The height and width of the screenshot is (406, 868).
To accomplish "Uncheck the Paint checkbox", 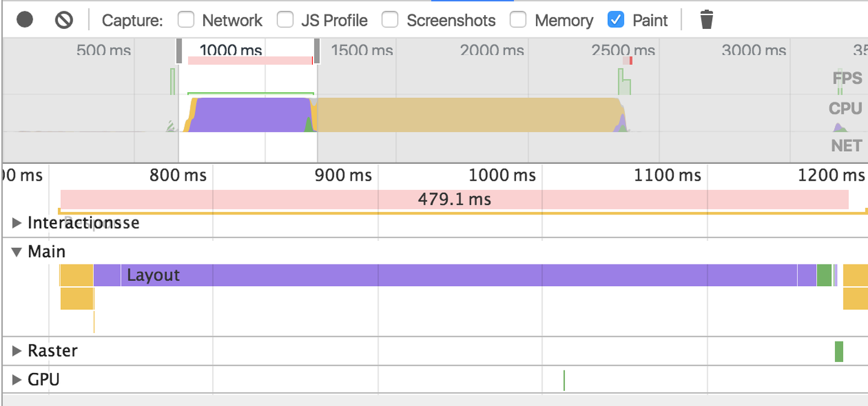I will click(616, 20).
